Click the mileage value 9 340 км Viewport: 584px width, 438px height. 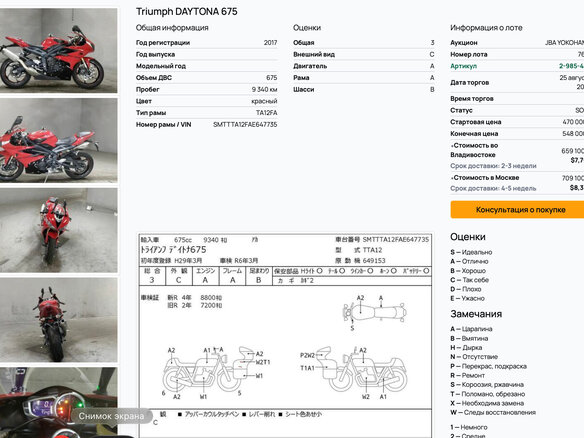click(x=264, y=89)
